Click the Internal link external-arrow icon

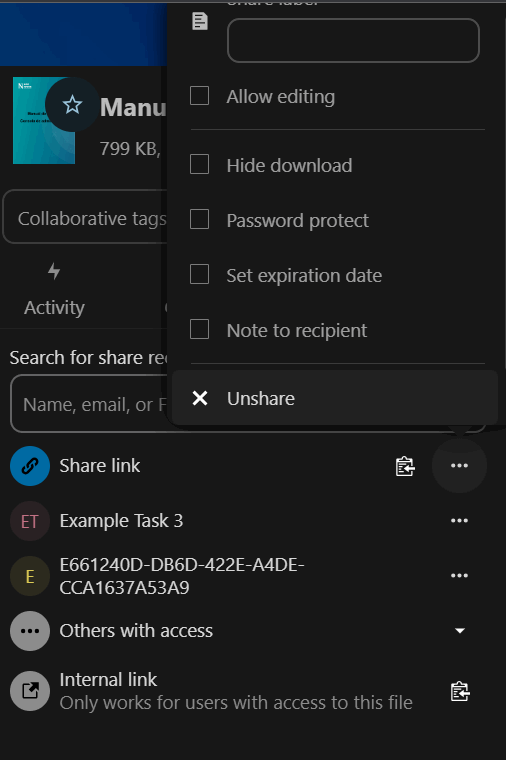[x=30, y=691]
